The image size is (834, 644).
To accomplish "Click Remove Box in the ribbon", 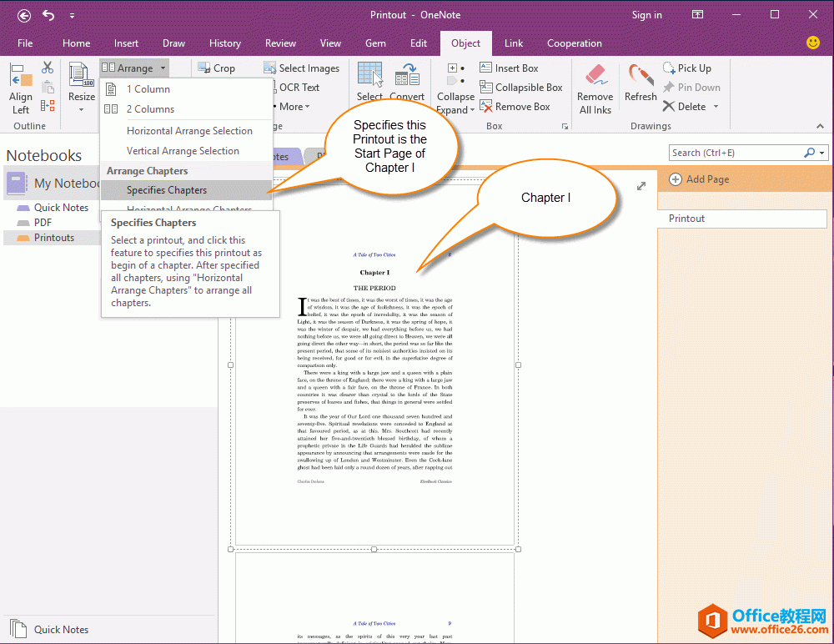I will pos(515,107).
